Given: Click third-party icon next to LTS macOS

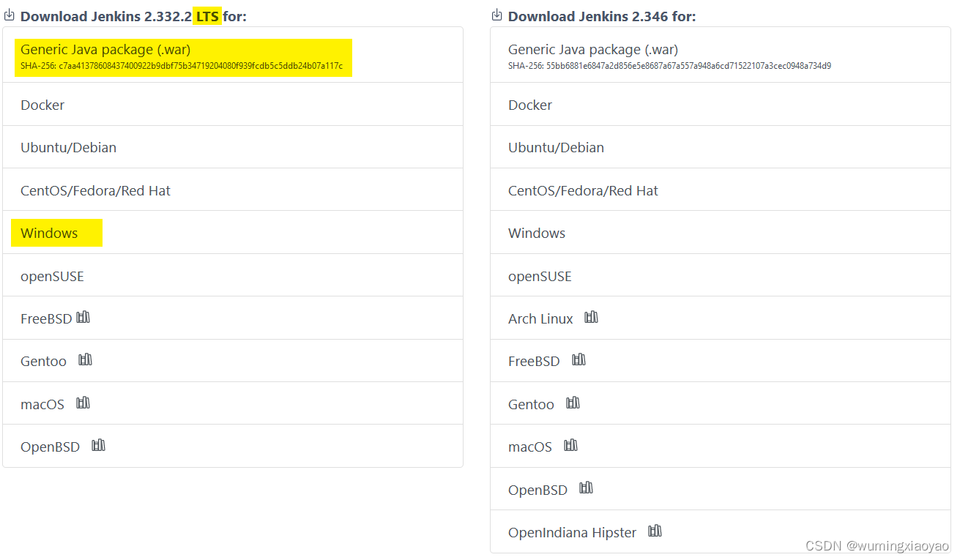Looking at the screenshot, I should tap(83, 403).
